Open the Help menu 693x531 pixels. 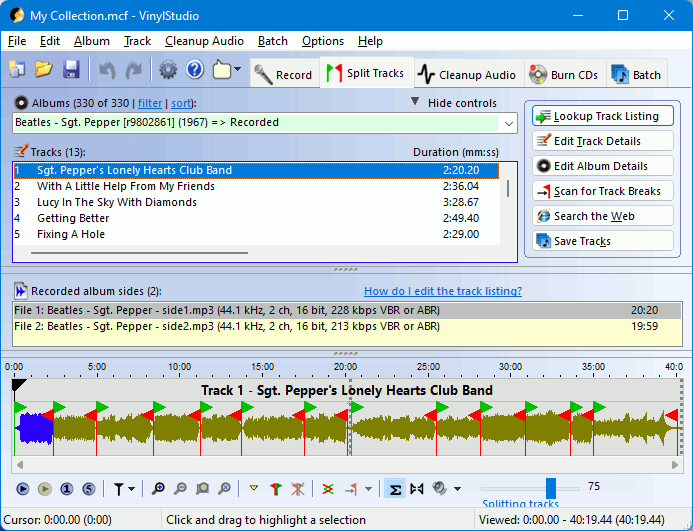(370, 41)
